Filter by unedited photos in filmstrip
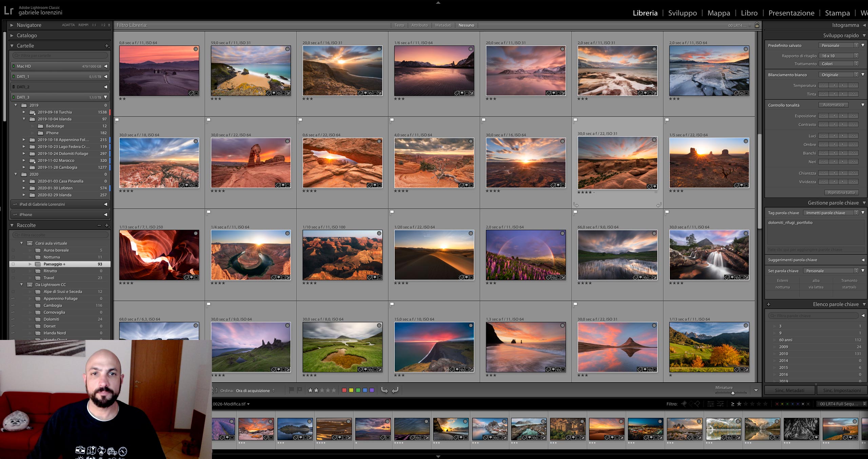This screenshot has width=868, height=459. pyautogui.click(x=721, y=404)
